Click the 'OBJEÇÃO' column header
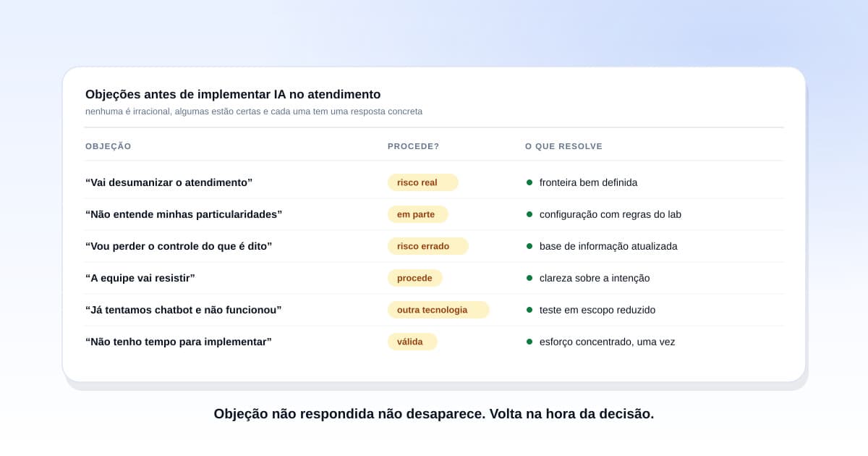Screen dimensions: 868x456 (x=109, y=146)
